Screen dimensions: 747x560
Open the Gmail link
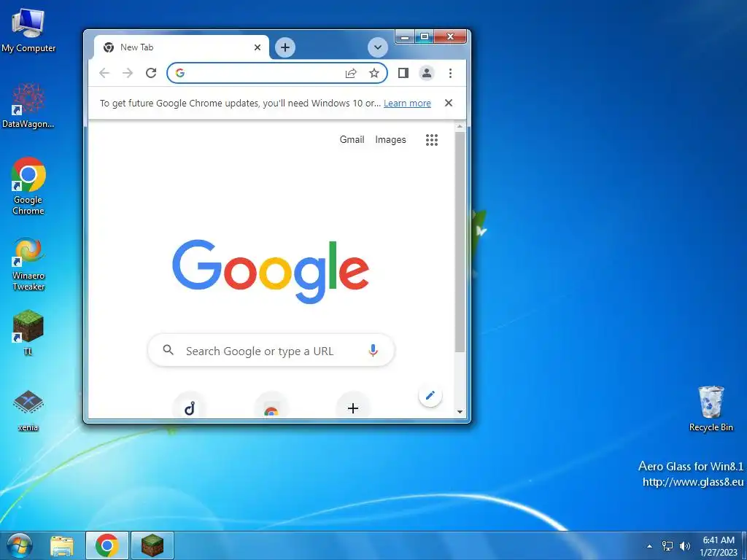tap(352, 139)
